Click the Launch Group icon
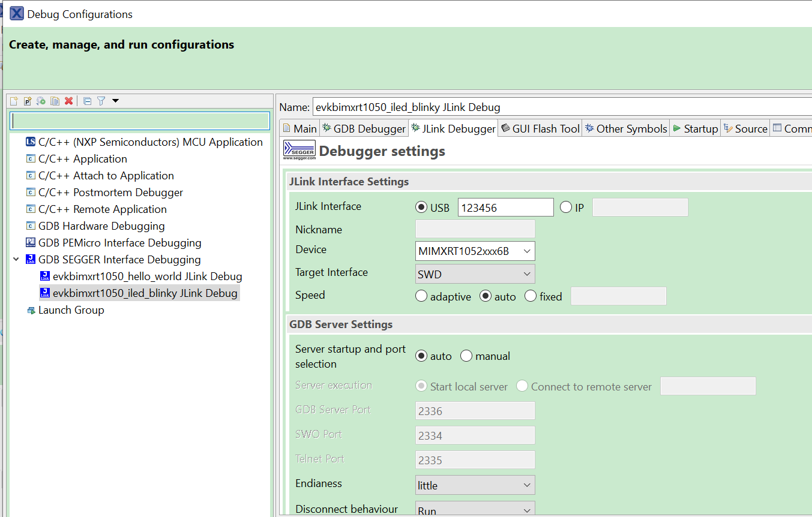Screen dimensions: 812x517 coord(31,310)
